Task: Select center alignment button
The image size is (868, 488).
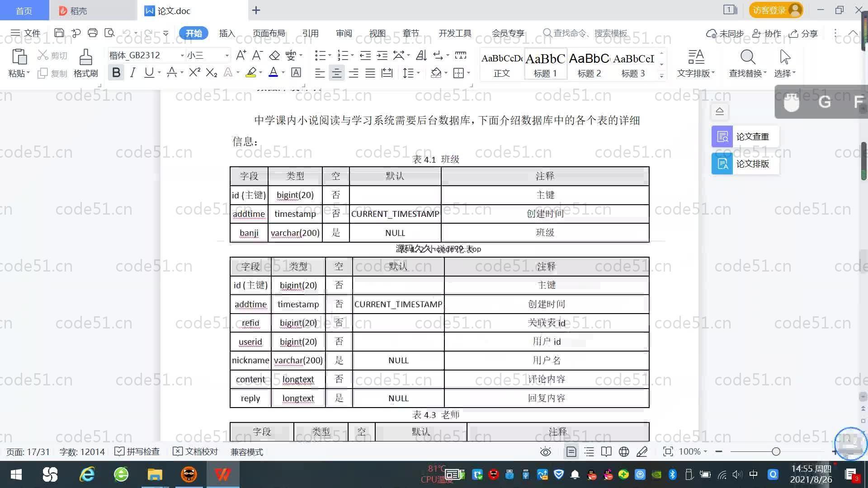Action: tap(336, 73)
